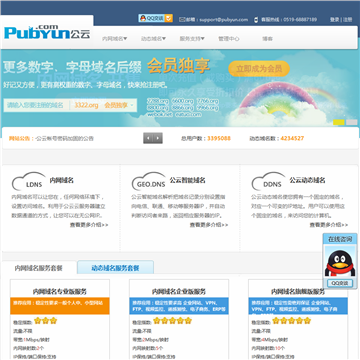
Task: Click the 内网域名企业版服务 plan title
Action: pos(179,292)
